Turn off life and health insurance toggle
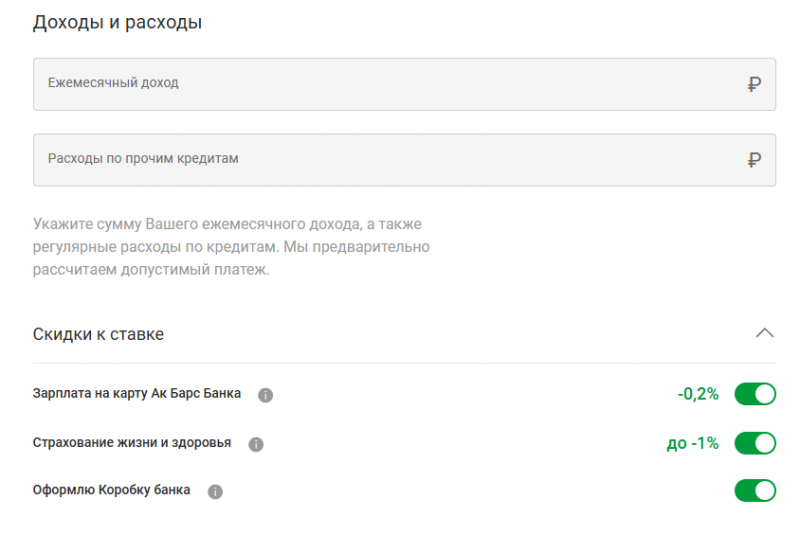Screen dimensions: 800x535 click(755, 443)
